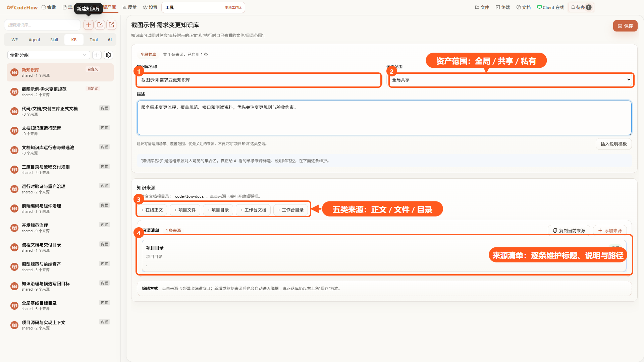Select the Tool asset tab

pyautogui.click(x=94, y=40)
